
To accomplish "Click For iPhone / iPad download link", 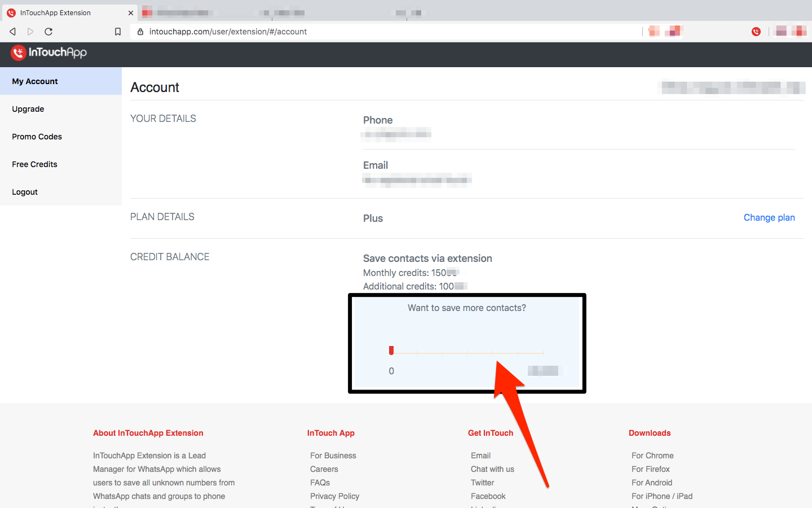I will (662, 496).
